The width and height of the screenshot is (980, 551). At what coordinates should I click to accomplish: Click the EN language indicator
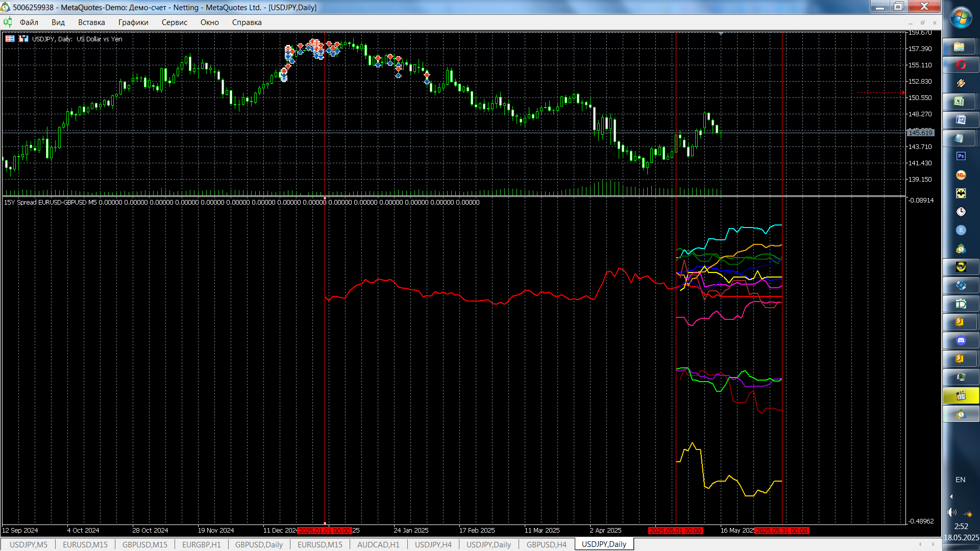click(x=960, y=480)
